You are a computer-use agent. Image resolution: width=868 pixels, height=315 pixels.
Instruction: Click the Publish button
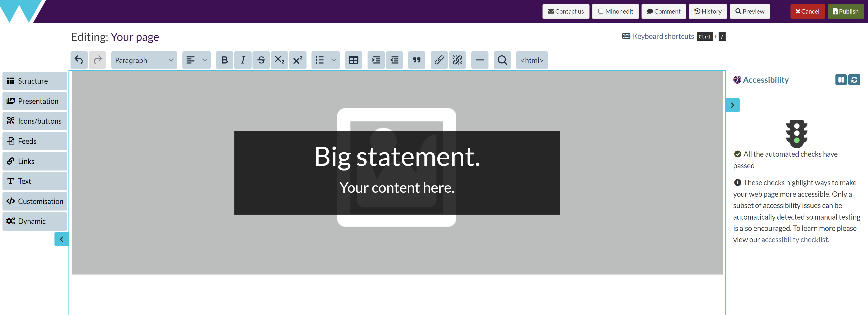[845, 11]
